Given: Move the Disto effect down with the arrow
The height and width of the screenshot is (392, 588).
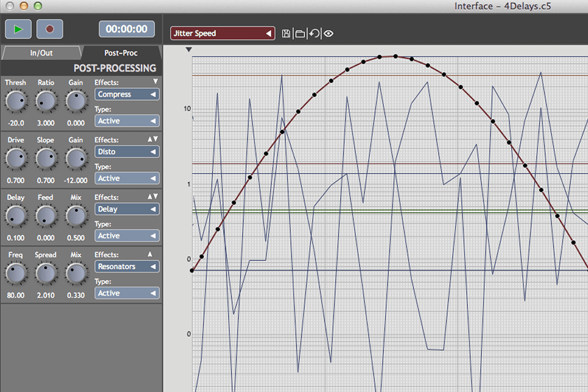Looking at the screenshot, I should 155,139.
